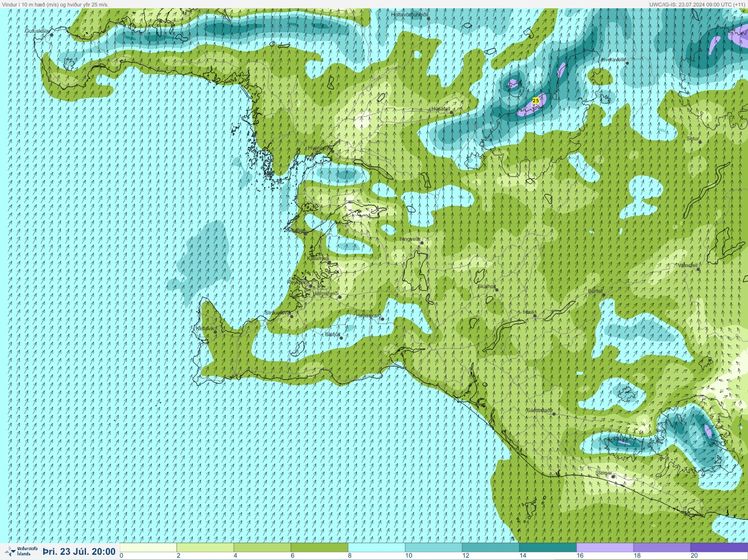The width and height of the screenshot is (748, 560).
Task: Click the Veðurstofa Íslands logo
Action: pos(20,551)
